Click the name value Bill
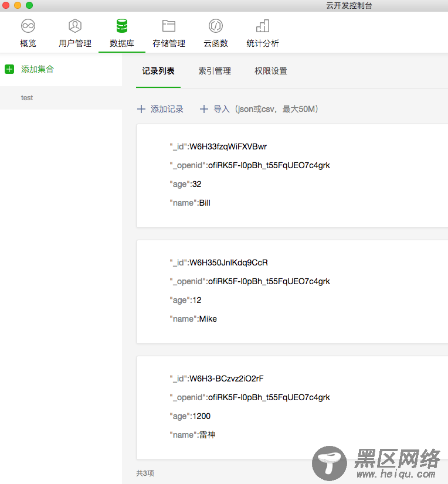 click(x=205, y=203)
